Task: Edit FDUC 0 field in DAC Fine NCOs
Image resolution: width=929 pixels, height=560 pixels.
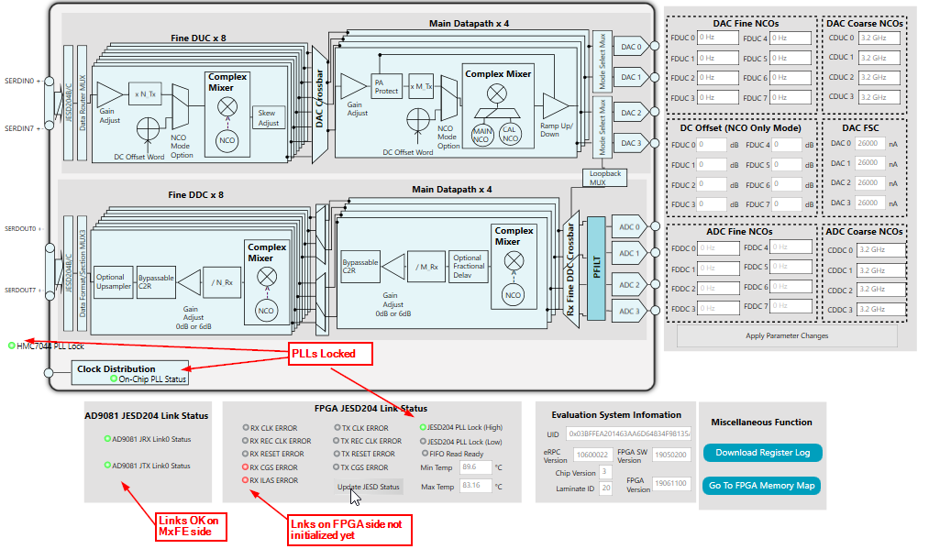Action: (717, 38)
